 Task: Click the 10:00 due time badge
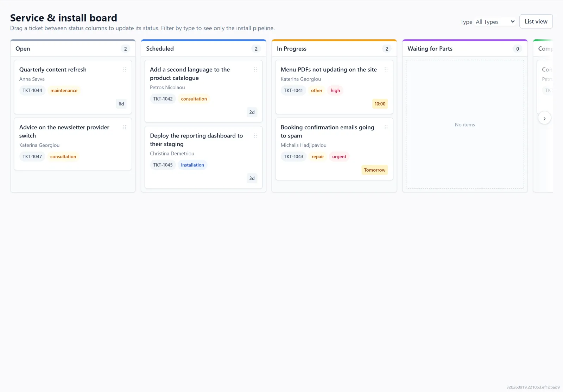380,104
